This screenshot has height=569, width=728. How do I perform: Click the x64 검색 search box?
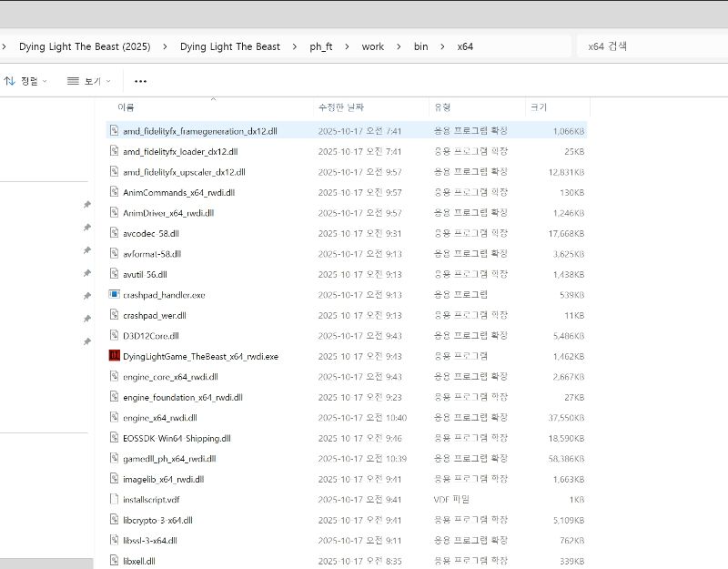pos(651,46)
